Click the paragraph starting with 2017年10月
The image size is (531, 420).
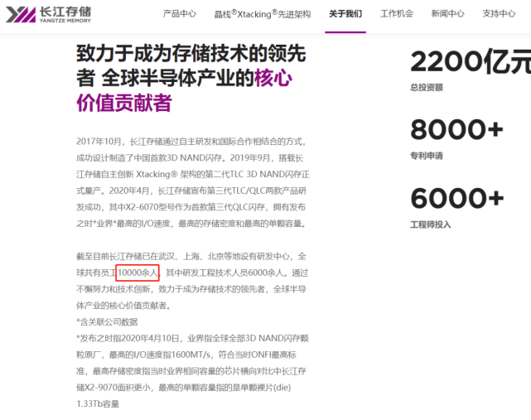(191, 182)
